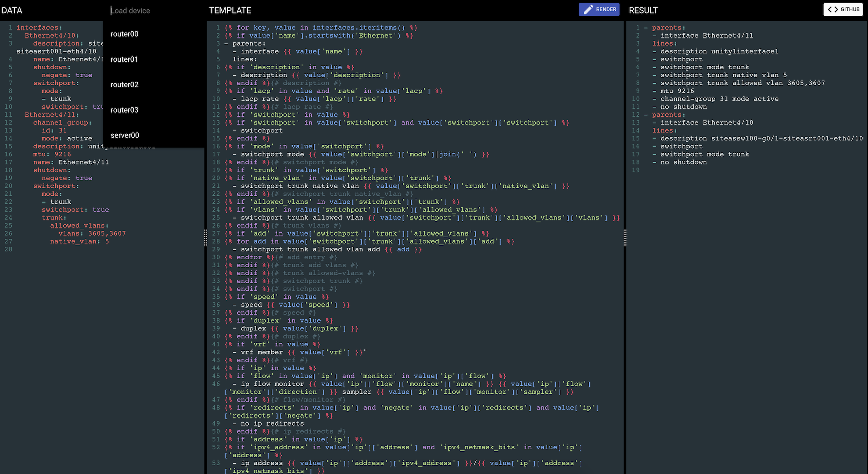This screenshot has width=868, height=474.
Task: Click the splitter grip between Data and Template
Action: coord(205,237)
